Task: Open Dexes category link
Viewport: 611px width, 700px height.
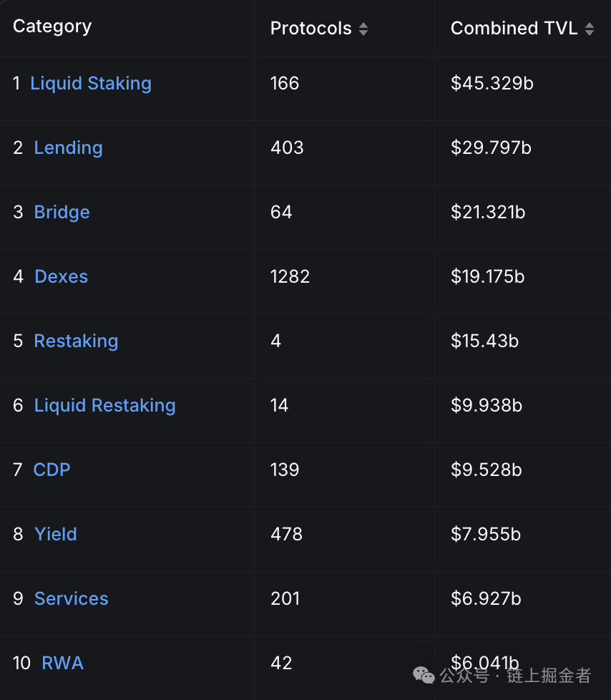Action: coord(61,276)
